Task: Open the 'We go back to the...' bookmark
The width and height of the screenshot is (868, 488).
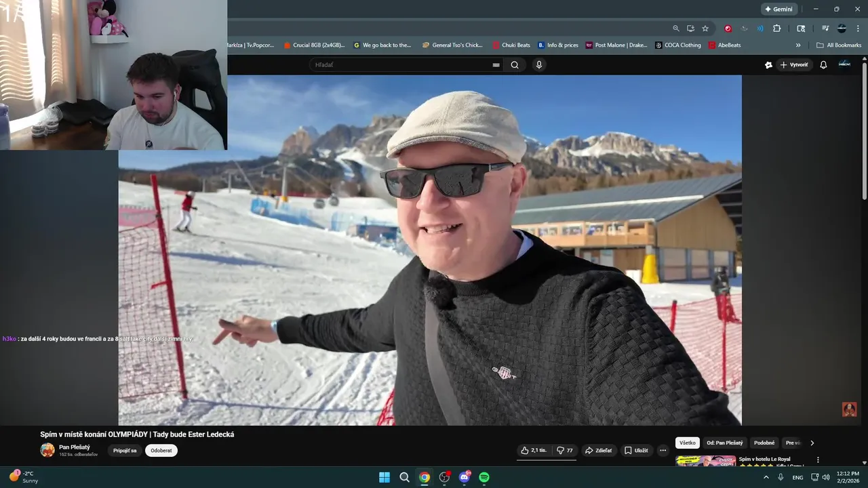Action: (x=382, y=45)
